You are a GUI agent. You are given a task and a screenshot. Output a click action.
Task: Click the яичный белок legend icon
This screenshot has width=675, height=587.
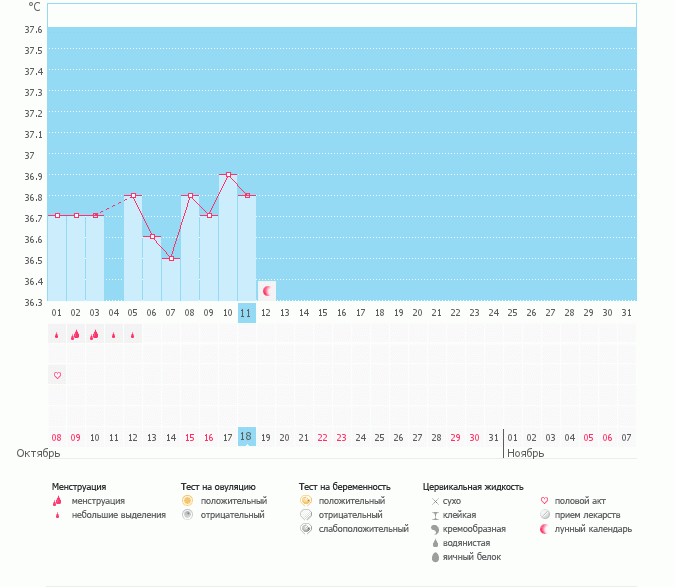pos(435,556)
